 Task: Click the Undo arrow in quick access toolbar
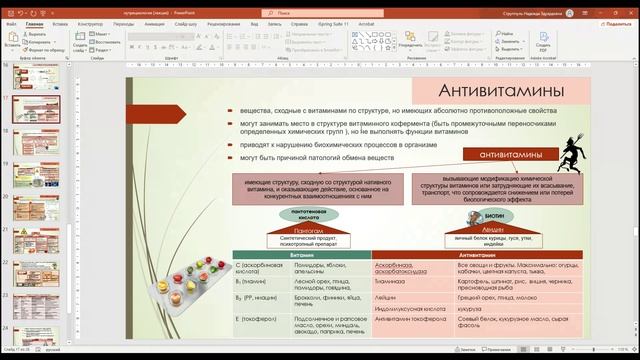21,13
